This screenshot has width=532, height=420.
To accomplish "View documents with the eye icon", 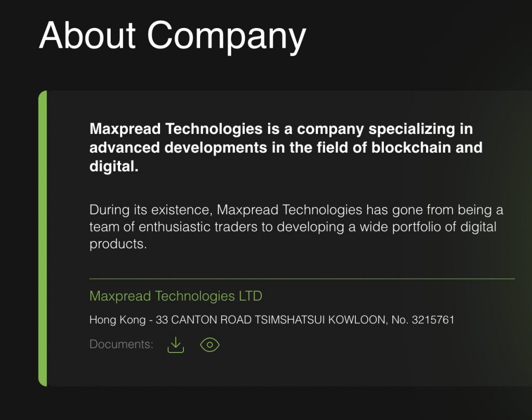I will tap(210, 345).
